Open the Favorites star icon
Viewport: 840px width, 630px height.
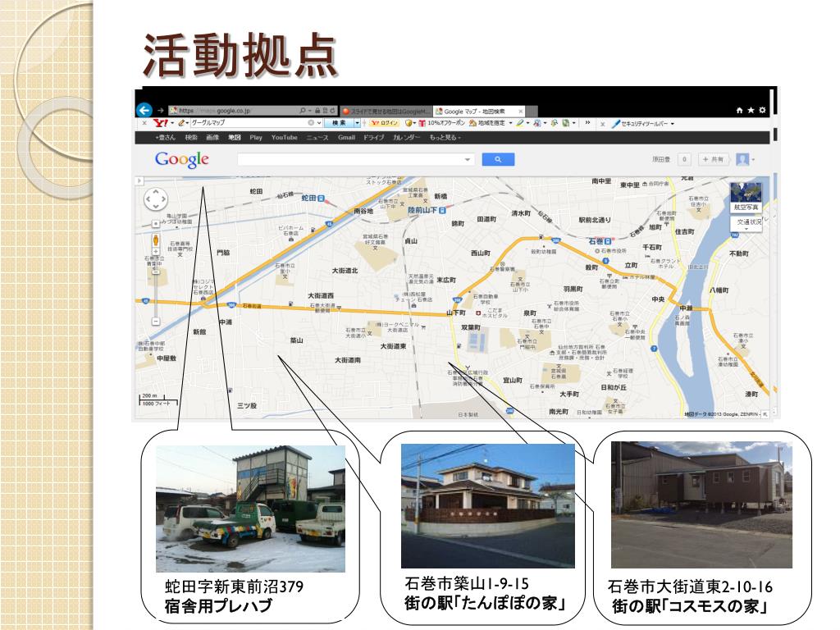pyautogui.click(x=751, y=111)
